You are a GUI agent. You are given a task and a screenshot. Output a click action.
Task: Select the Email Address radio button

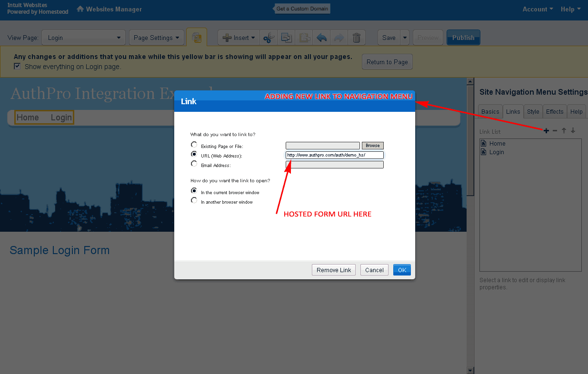pyautogui.click(x=194, y=164)
